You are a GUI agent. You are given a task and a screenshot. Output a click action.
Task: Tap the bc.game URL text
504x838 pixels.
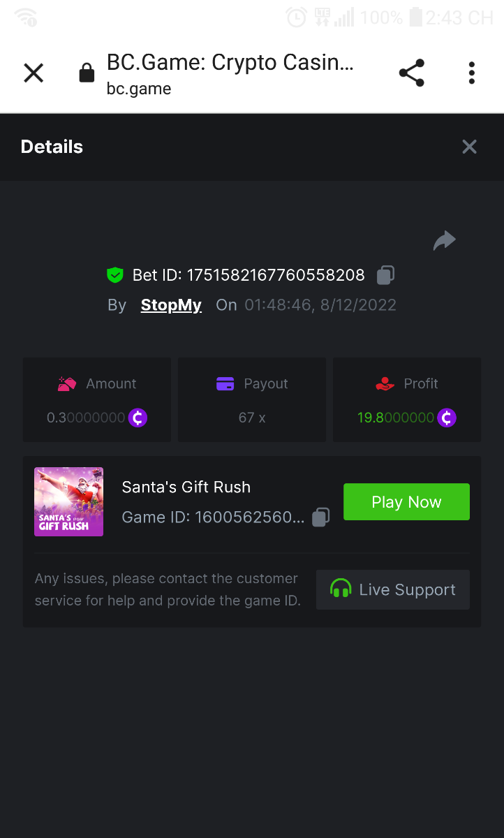[x=139, y=89]
